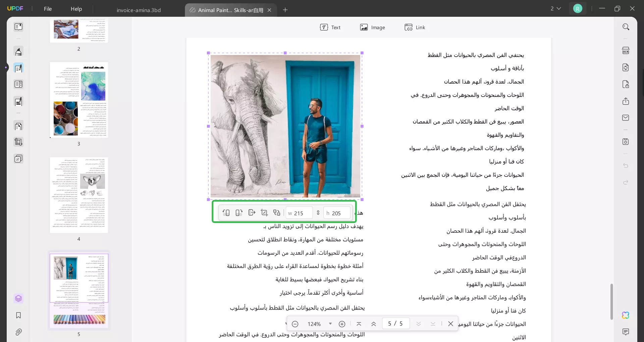The image size is (644, 342).
Task: Select page 5 thumbnail
Action: click(x=79, y=291)
